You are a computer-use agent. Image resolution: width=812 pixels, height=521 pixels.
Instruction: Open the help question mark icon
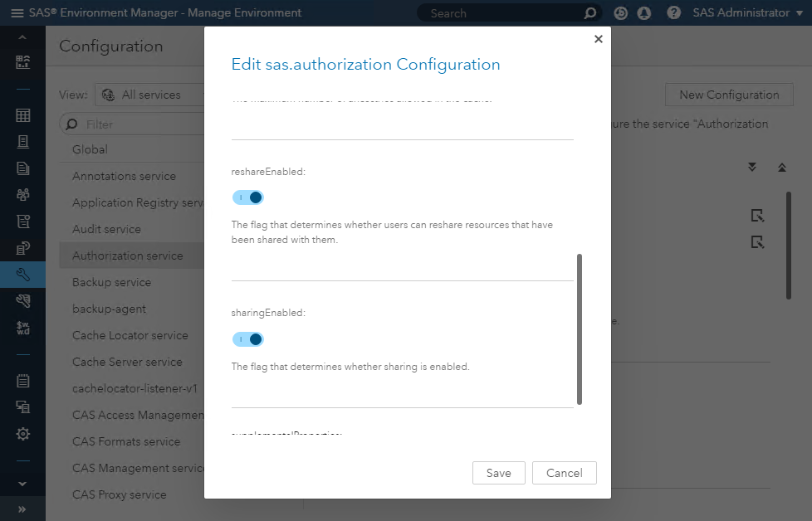[673, 13]
